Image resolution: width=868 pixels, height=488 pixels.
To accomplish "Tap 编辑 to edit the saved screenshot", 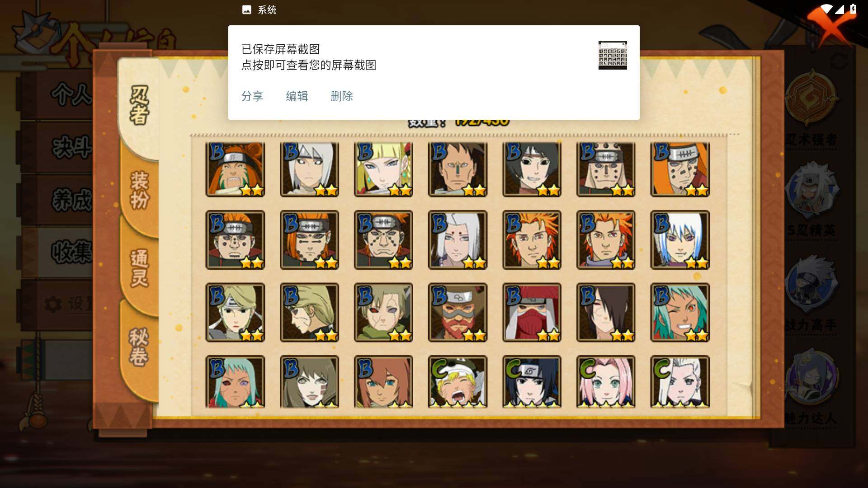I will 297,96.
